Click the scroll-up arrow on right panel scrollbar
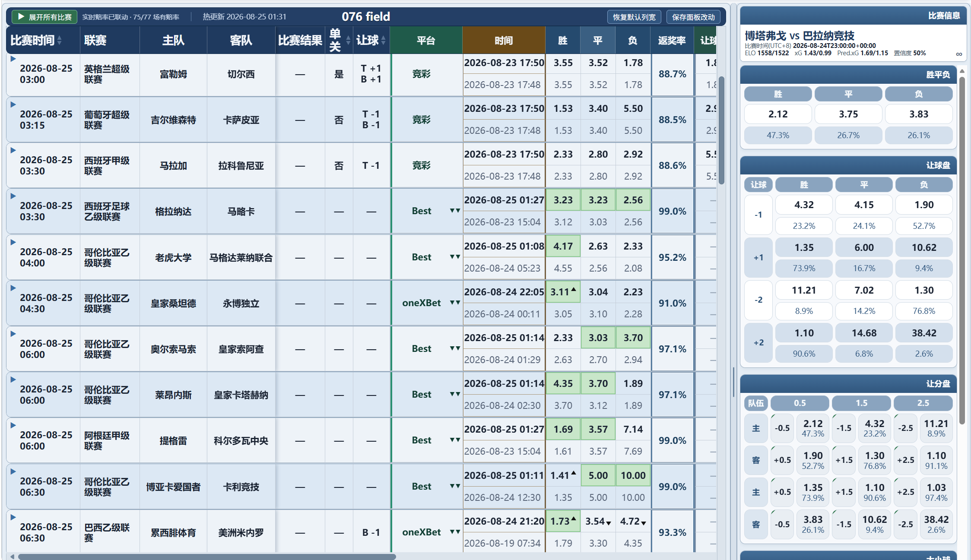 pos(962,71)
